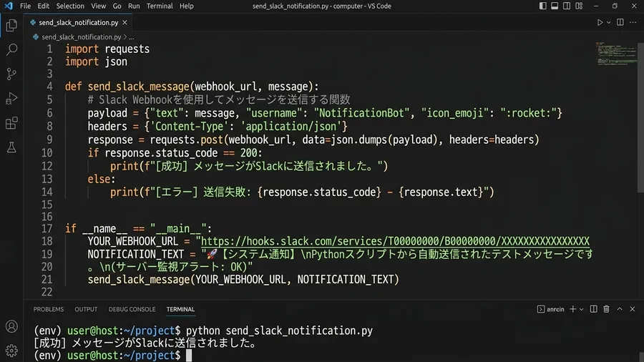This screenshot has height=362, width=644.
Task: Open the View menu
Action: pyautogui.click(x=98, y=6)
